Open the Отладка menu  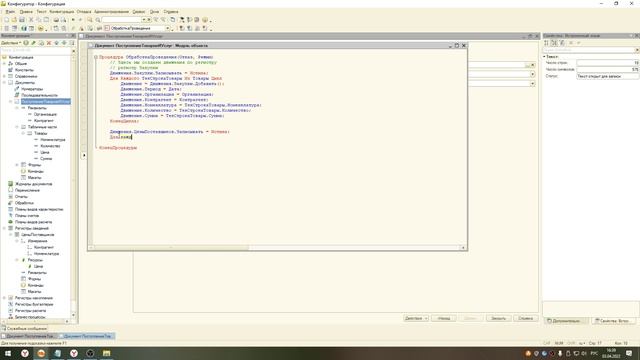pyautogui.click(x=84, y=11)
